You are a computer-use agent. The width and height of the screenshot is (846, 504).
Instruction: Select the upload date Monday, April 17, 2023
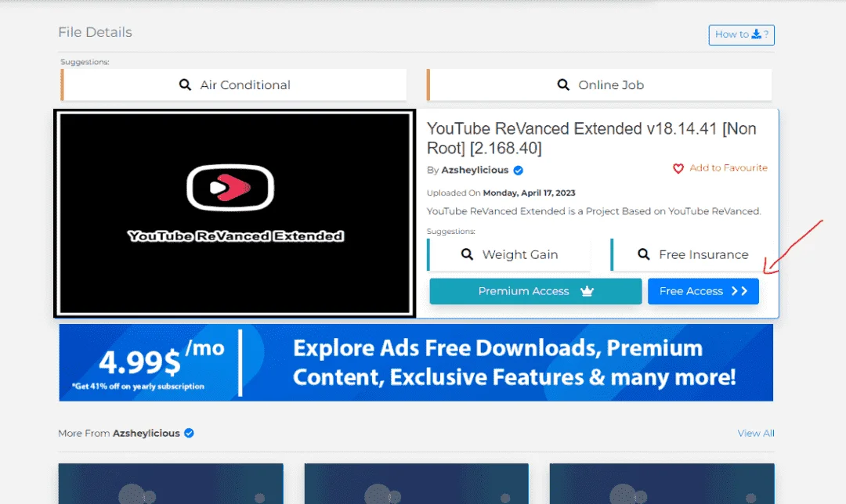coord(529,193)
